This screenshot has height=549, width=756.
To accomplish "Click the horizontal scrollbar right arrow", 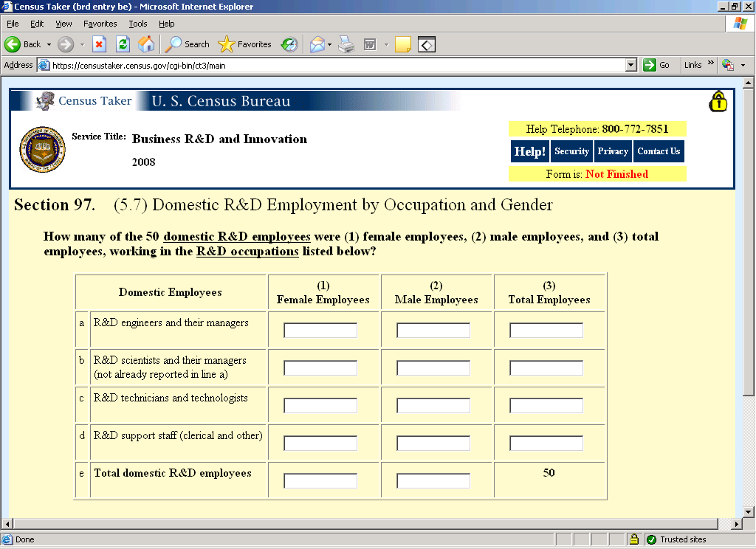I will (x=736, y=523).
